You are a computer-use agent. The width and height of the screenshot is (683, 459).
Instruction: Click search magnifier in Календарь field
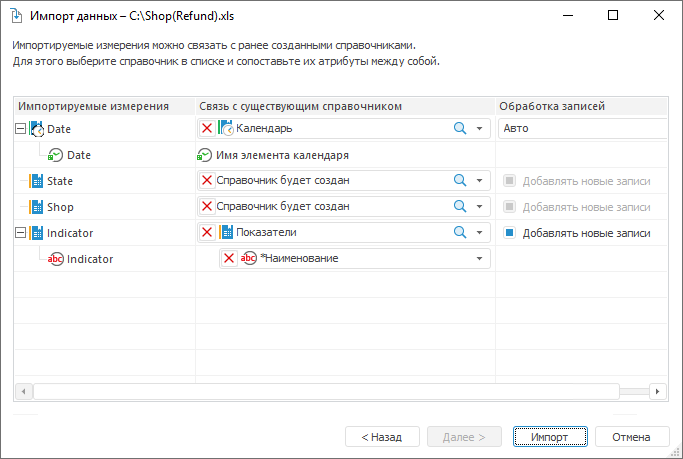pos(460,128)
